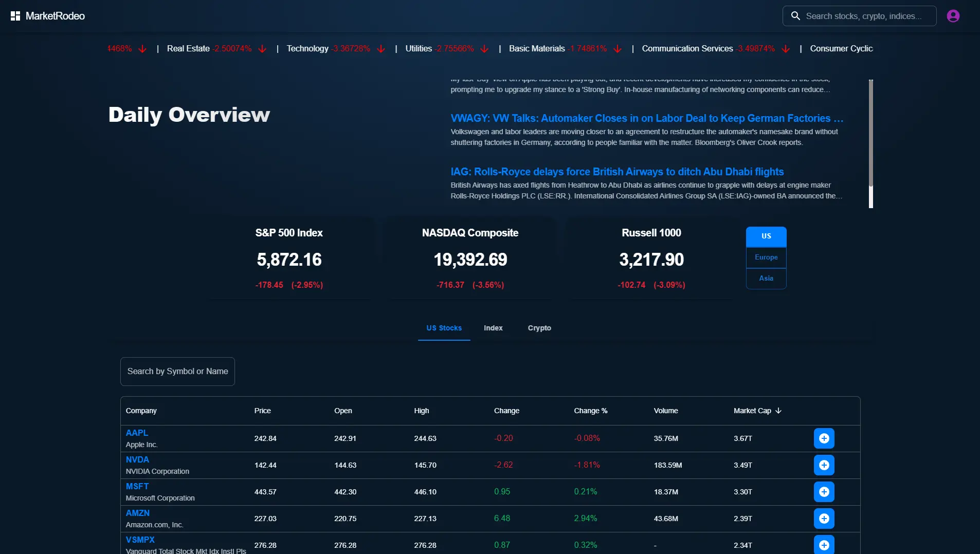Focus the top search stocks, crypto, indices field

[x=860, y=16]
